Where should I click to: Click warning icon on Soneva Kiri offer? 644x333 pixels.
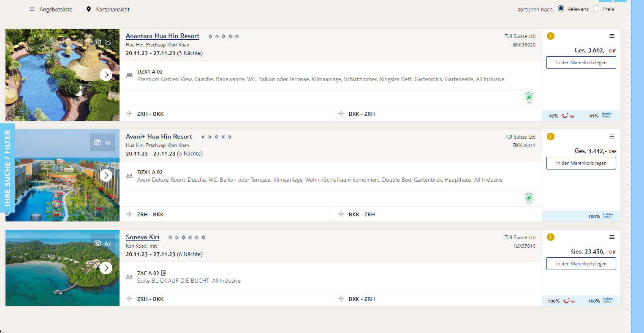tap(551, 237)
